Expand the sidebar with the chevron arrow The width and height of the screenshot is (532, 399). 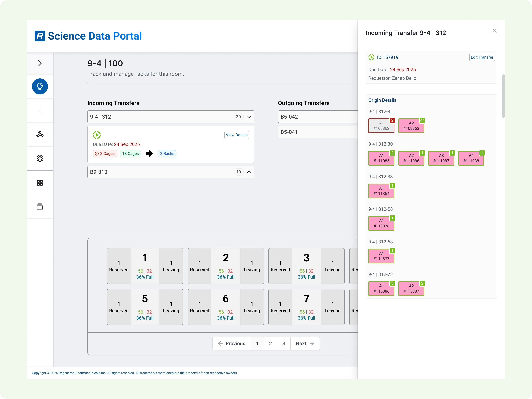[x=40, y=63]
